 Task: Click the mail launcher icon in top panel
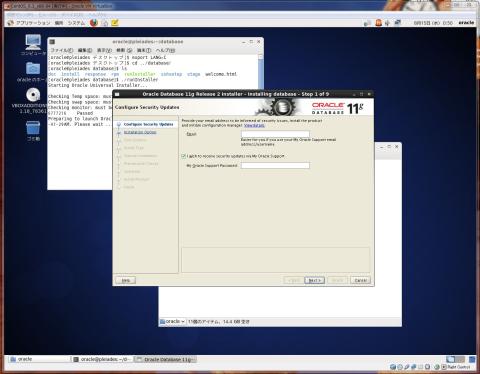105,23
